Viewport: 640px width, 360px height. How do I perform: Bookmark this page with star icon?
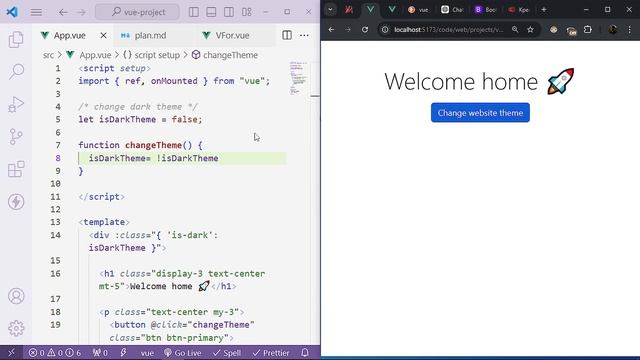tap(530, 29)
